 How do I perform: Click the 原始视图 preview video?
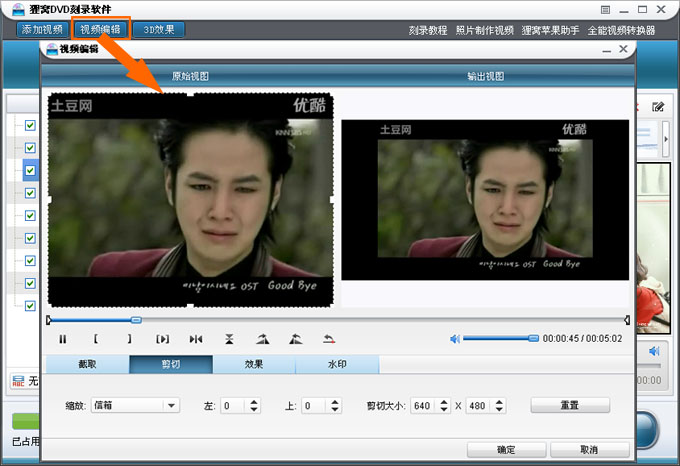[190, 200]
